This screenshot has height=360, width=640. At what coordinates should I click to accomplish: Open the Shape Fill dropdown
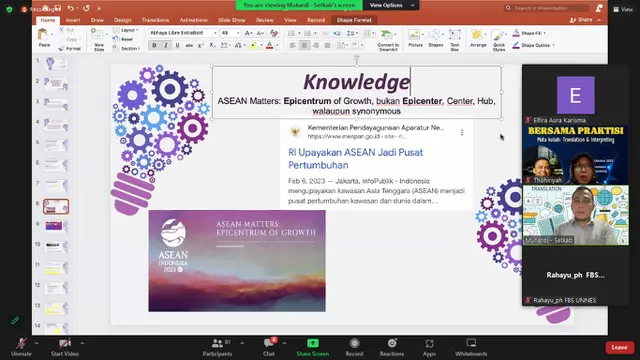[529, 33]
